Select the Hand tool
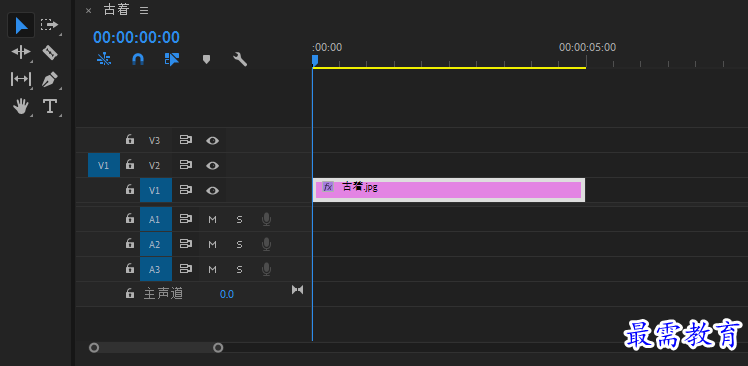Image resolution: width=748 pixels, height=366 pixels. 21,106
